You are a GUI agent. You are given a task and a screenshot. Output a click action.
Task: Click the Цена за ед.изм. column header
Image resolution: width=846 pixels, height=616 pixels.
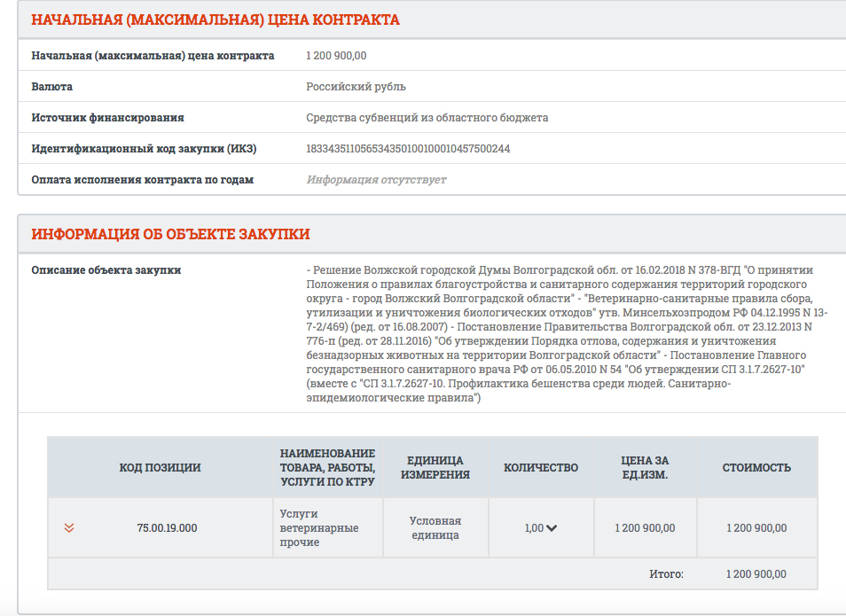(645, 468)
